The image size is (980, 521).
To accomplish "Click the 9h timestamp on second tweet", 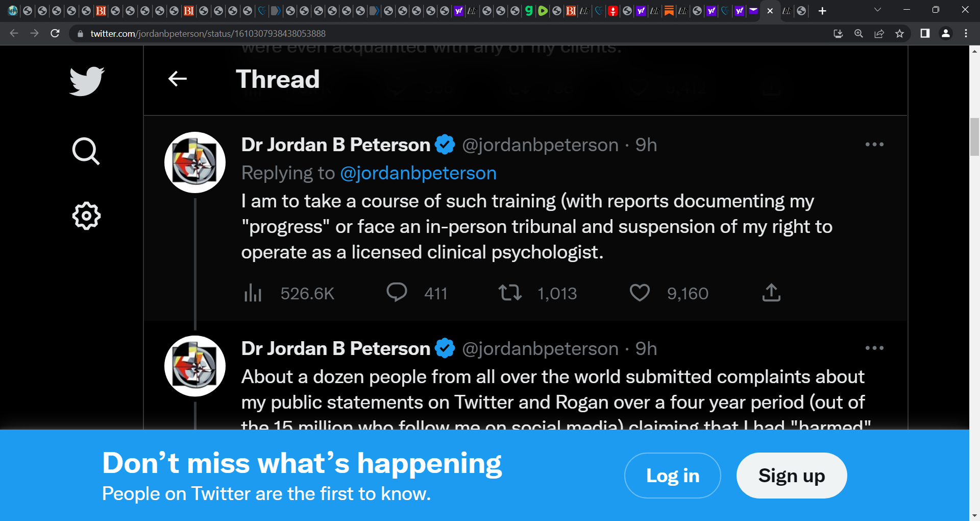I will (646, 349).
